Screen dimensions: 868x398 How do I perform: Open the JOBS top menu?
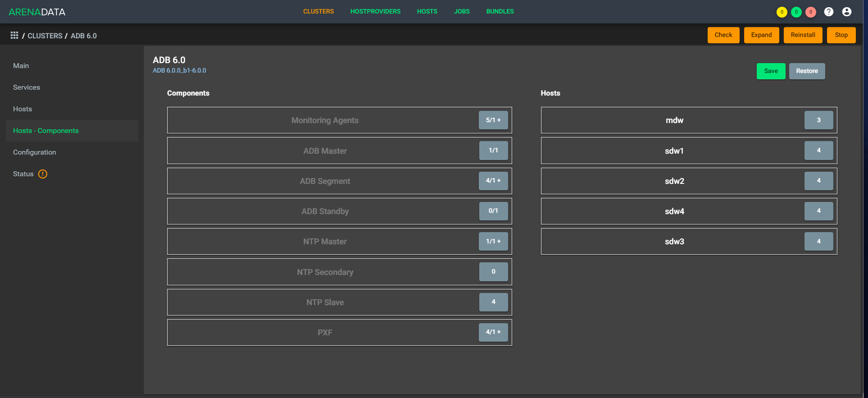coord(462,11)
